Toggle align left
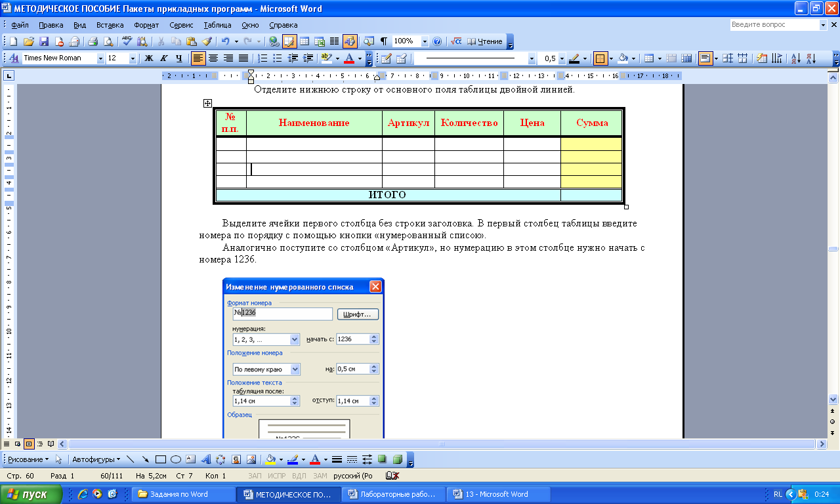This screenshot has width=840, height=504. pos(198,58)
